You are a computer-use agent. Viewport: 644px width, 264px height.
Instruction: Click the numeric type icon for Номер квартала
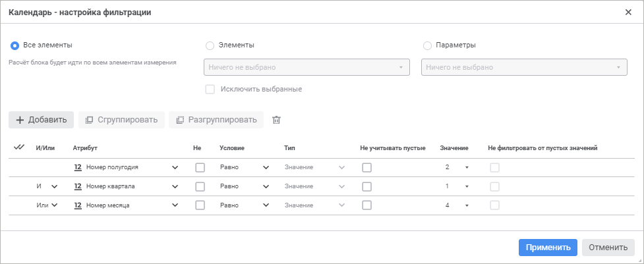[78, 186]
